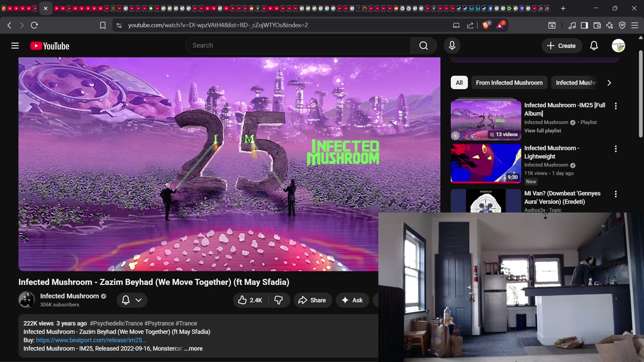The image size is (644, 362).
Task: Click the Ask button
Action: [x=352, y=300]
